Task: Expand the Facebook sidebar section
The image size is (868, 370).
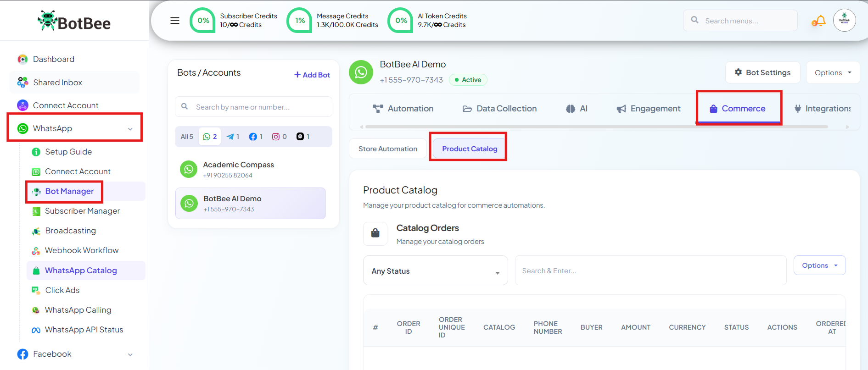Action: pos(74,354)
